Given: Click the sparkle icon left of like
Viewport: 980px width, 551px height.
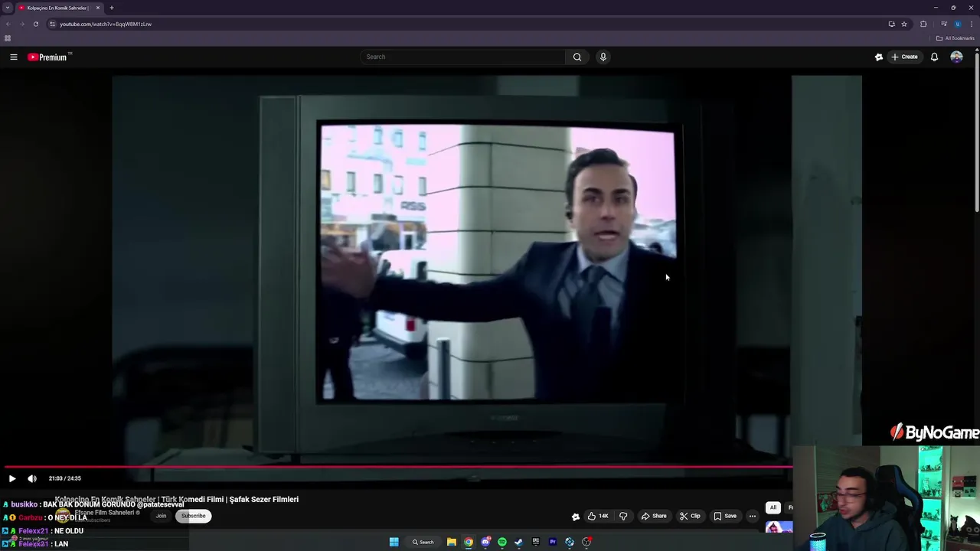Looking at the screenshot, I should (576, 517).
